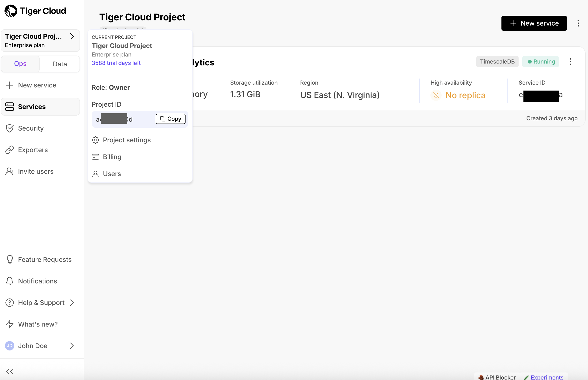Click the What's new lightning icon
The image size is (588, 380).
[x=10, y=324]
